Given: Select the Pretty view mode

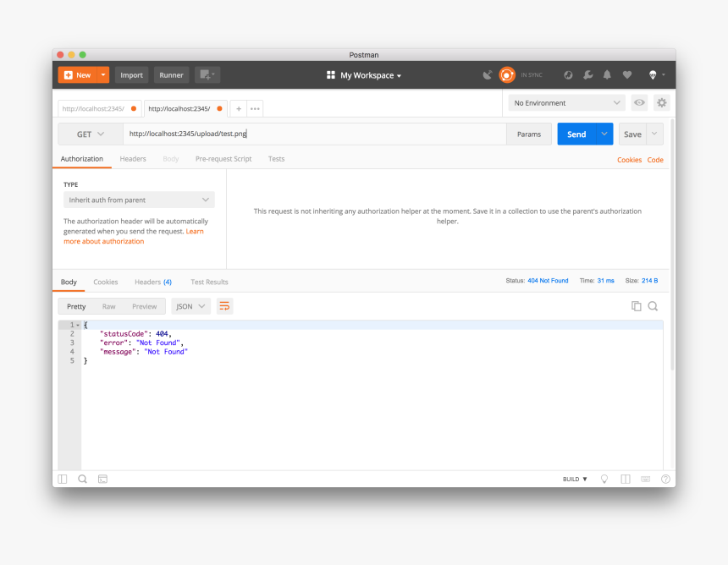Looking at the screenshot, I should pos(76,306).
